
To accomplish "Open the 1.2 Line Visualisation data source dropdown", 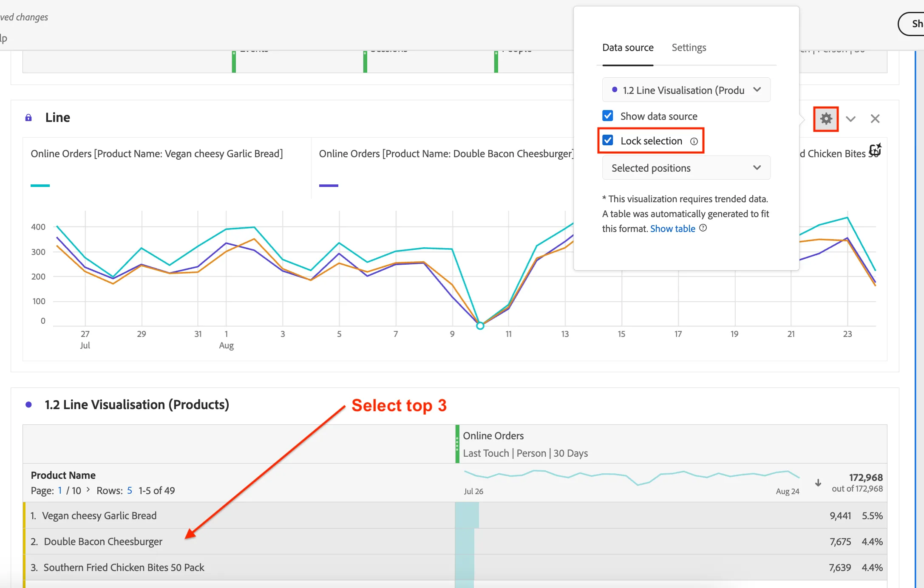I will 686,90.
